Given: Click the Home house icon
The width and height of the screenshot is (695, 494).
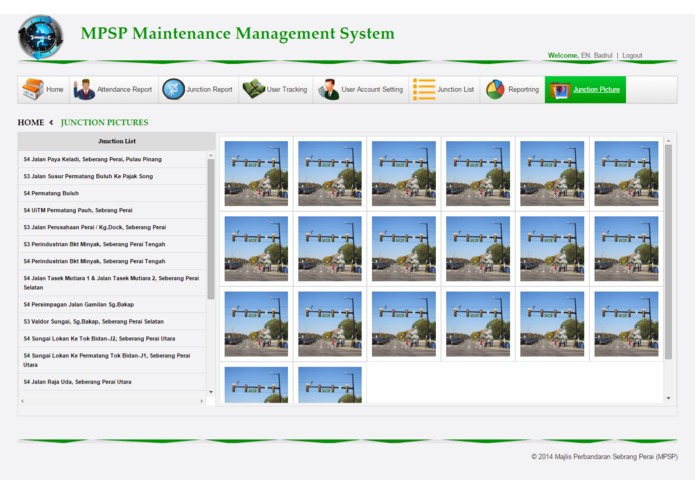Looking at the screenshot, I should coord(33,89).
